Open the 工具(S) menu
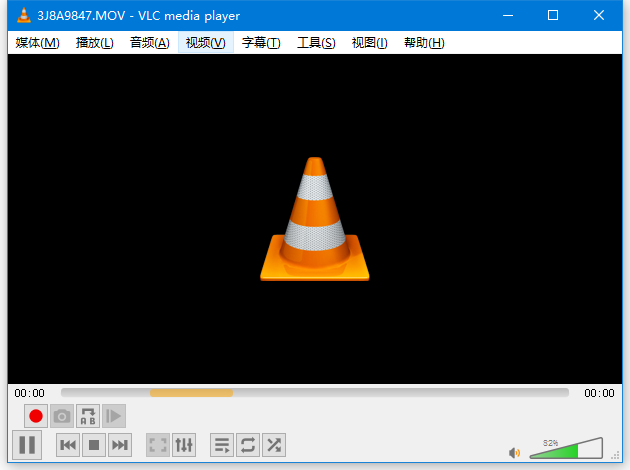Viewport: 630px width, 470px height. (316, 43)
